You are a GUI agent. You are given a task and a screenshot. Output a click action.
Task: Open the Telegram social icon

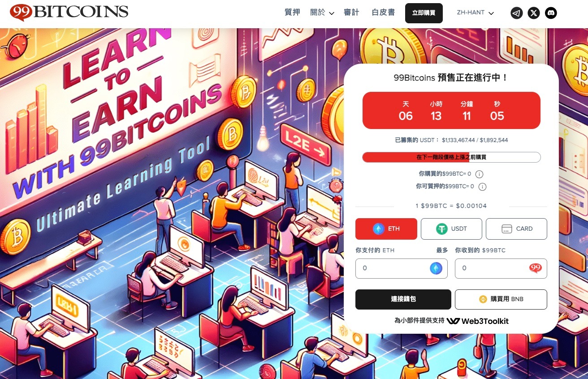click(517, 13)
